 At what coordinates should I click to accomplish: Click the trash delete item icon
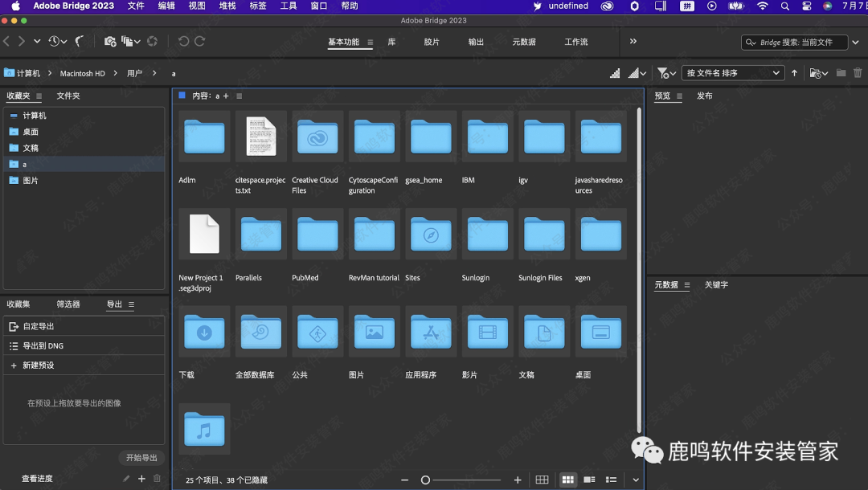pos(858,73)
